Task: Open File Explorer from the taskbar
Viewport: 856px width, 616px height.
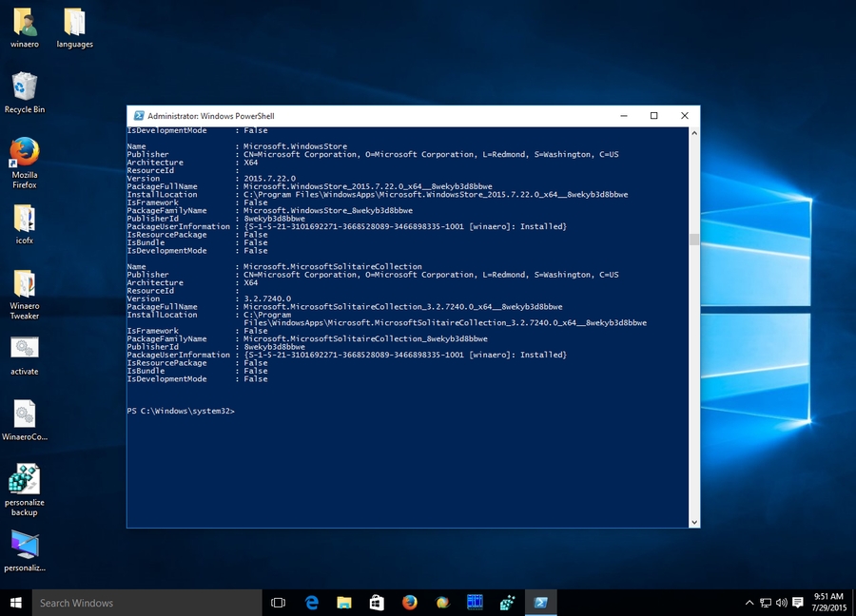Action: 343,603
